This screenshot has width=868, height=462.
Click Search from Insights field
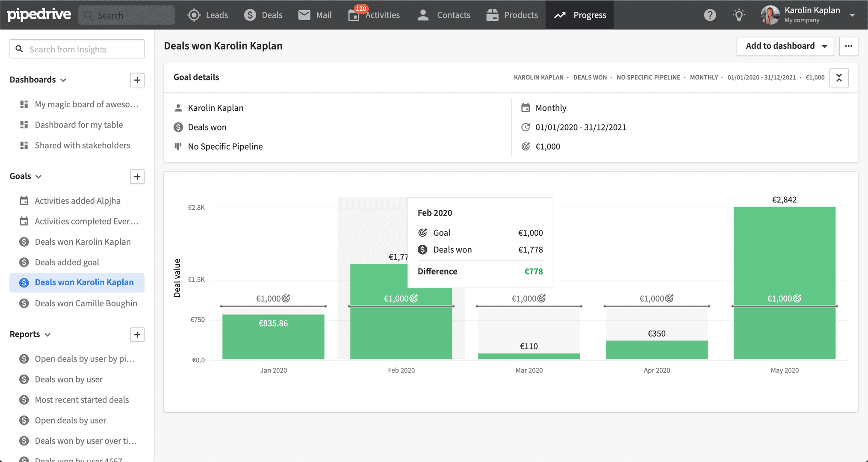click(x=77, y=49)
